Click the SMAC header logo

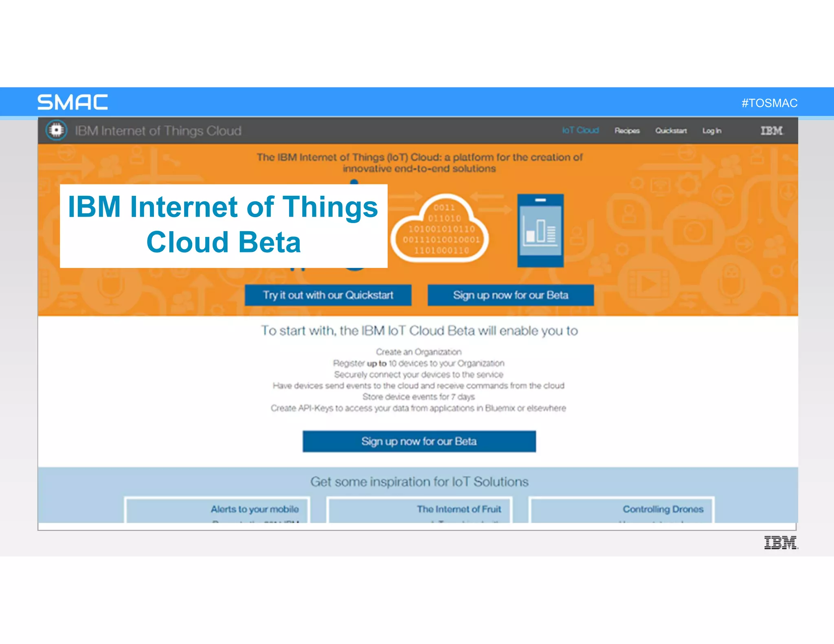tap(72, 102)
